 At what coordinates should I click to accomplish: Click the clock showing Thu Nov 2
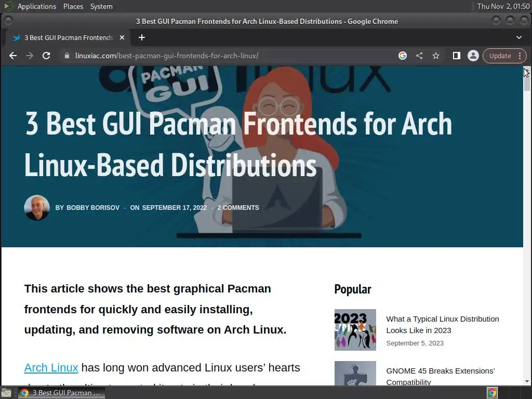tap(503, 6)
